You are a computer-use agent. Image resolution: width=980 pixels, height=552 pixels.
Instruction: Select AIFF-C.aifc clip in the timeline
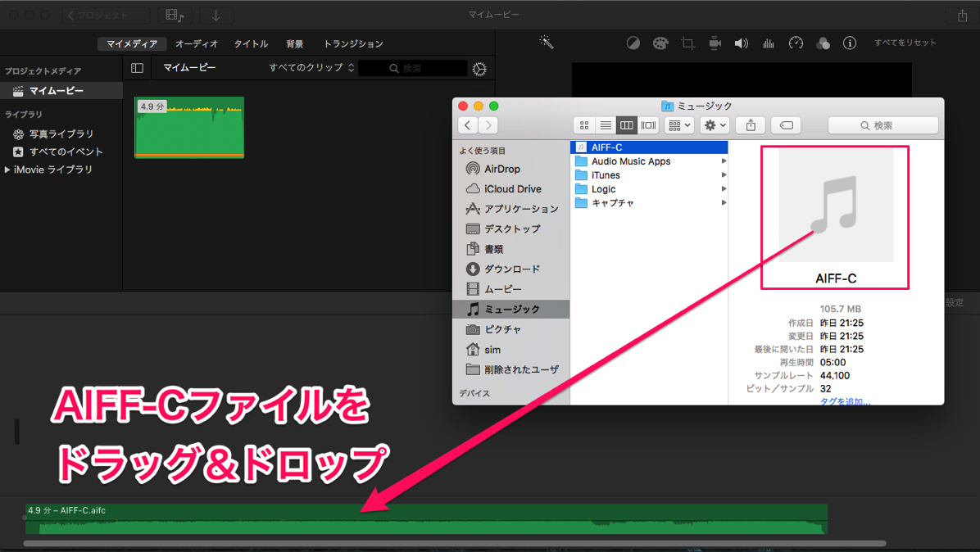pos(426,519)
